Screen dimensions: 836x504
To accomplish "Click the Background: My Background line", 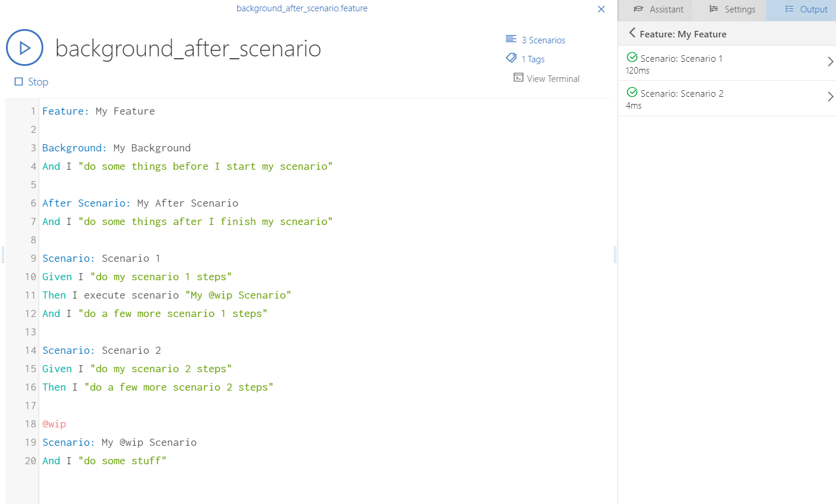I will coord(116,148).
